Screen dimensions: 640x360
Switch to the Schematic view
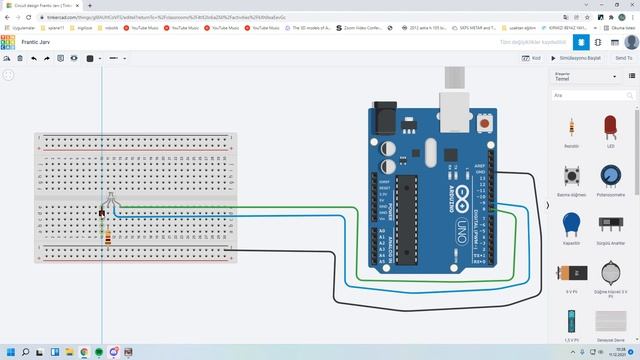(x=598, y=42)
